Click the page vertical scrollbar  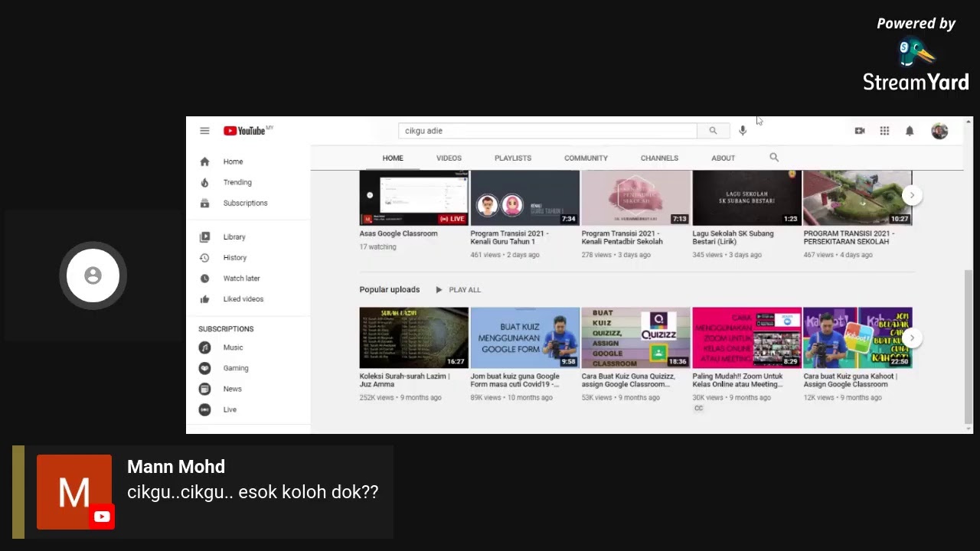(x=969, y=346)
